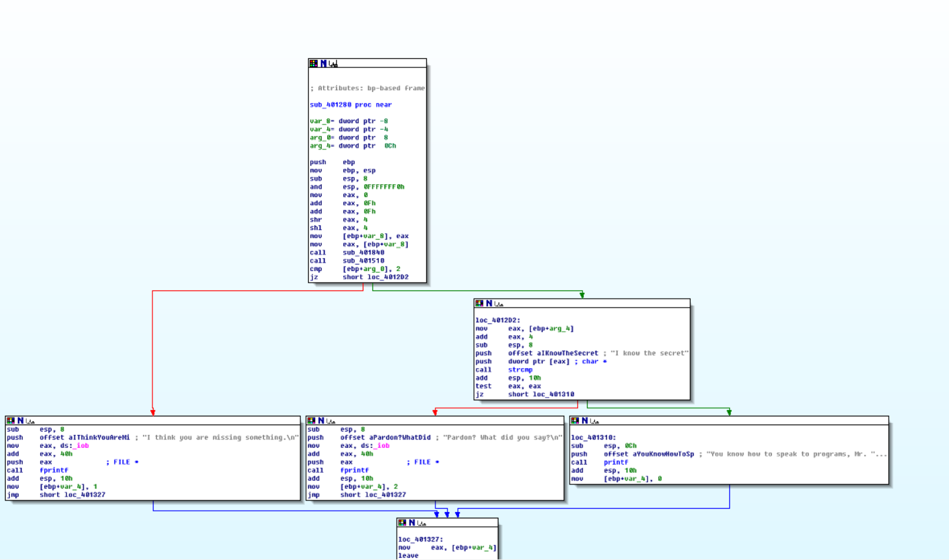This screenshot has height=560, width=949.
Task: Click the N icon on loc_4012D2 node
Action: pyautogui.click(x=489, y=303)
